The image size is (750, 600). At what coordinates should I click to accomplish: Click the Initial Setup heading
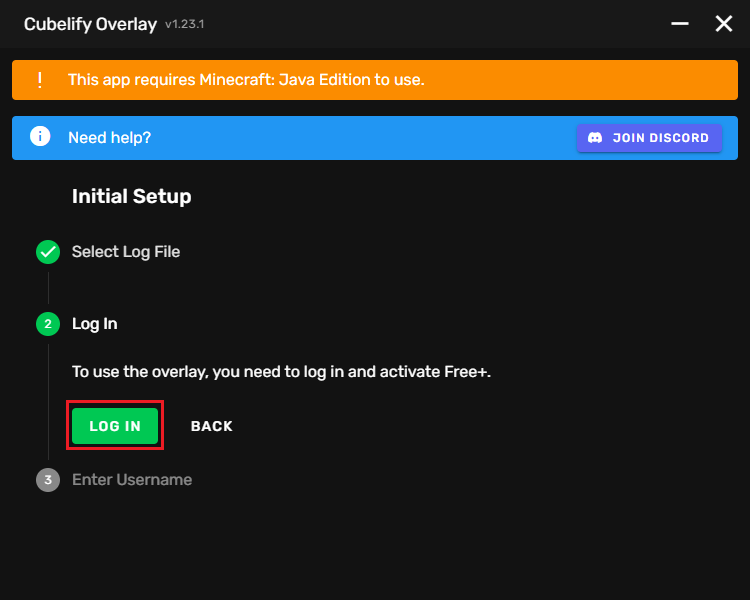131,196
